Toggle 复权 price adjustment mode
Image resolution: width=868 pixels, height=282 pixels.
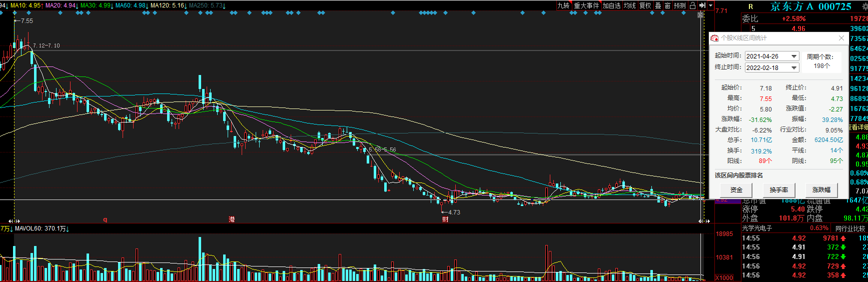pyautogui.click(x=645, y=5)
